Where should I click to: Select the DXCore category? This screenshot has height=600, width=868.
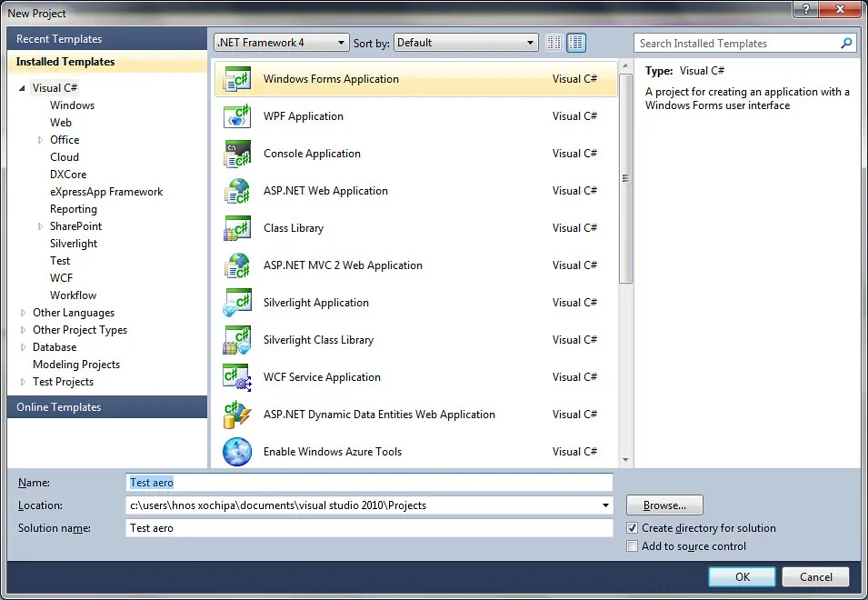[x=68, y=175]
